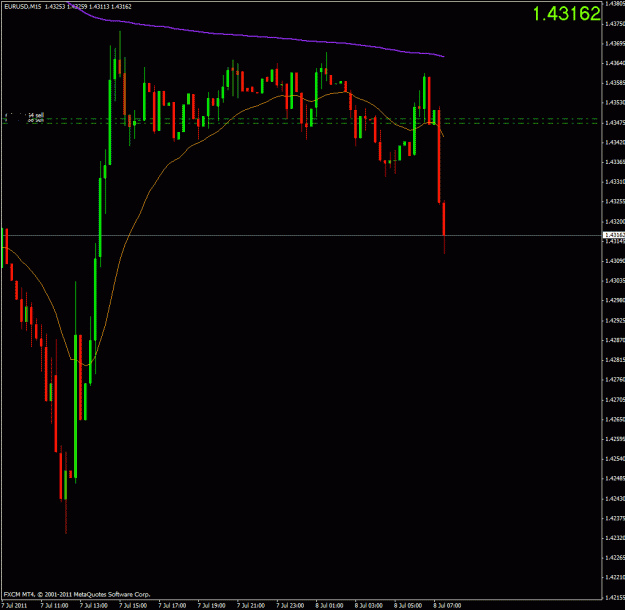Click the large green 1.43162 price display

click(x=566, y=14)
